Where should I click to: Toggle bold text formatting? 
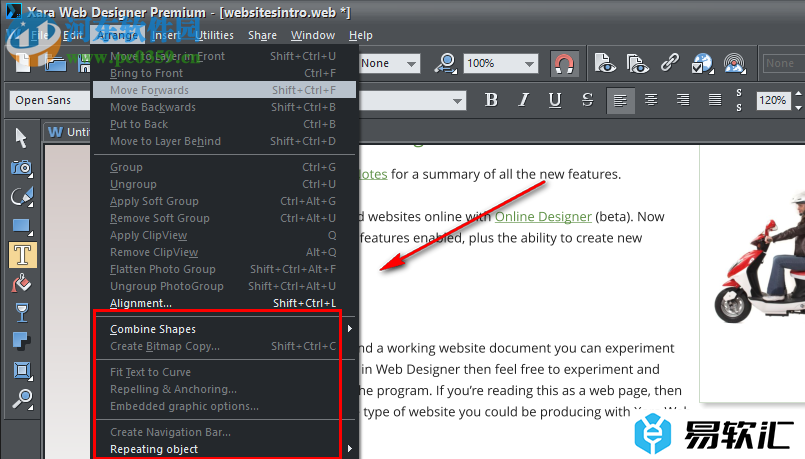[491, 100]
